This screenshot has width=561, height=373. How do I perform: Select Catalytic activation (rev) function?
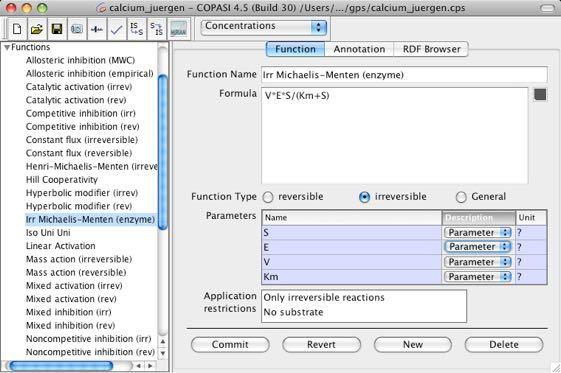76,100
